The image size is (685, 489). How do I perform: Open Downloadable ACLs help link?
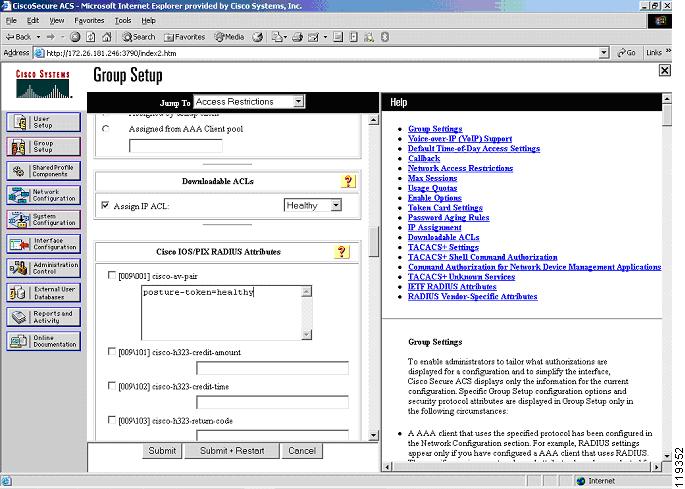tap(443, 237)
